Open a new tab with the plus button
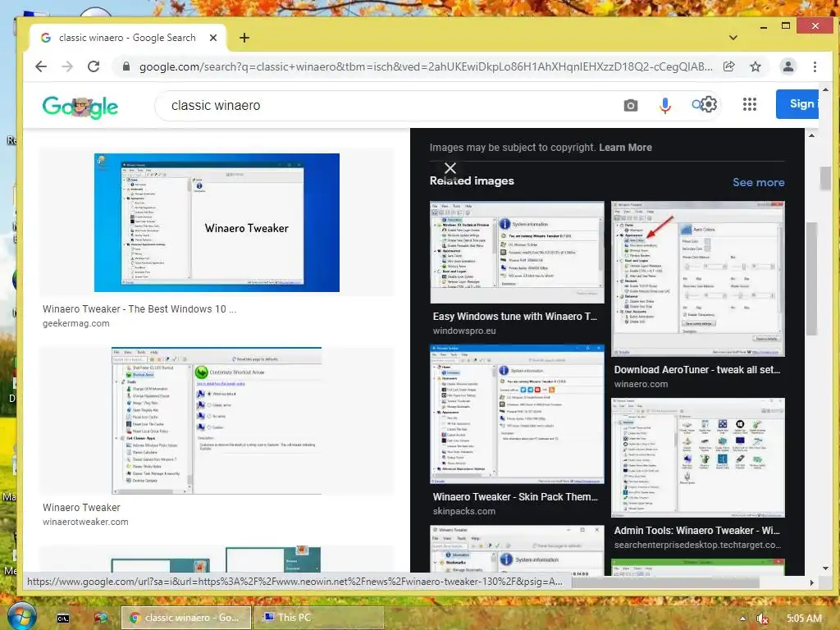This screenshot has height=630, width=840. pos(244,38)
